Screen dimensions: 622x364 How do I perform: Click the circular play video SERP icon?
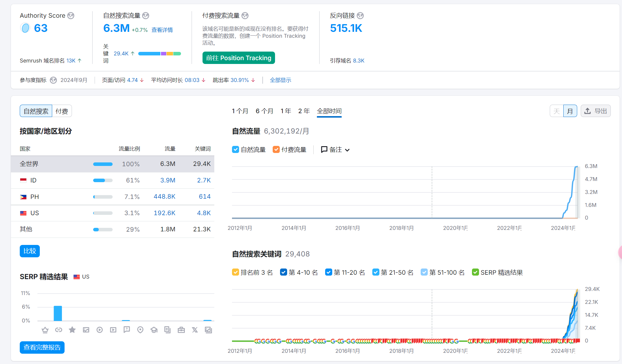coord(100,330)
